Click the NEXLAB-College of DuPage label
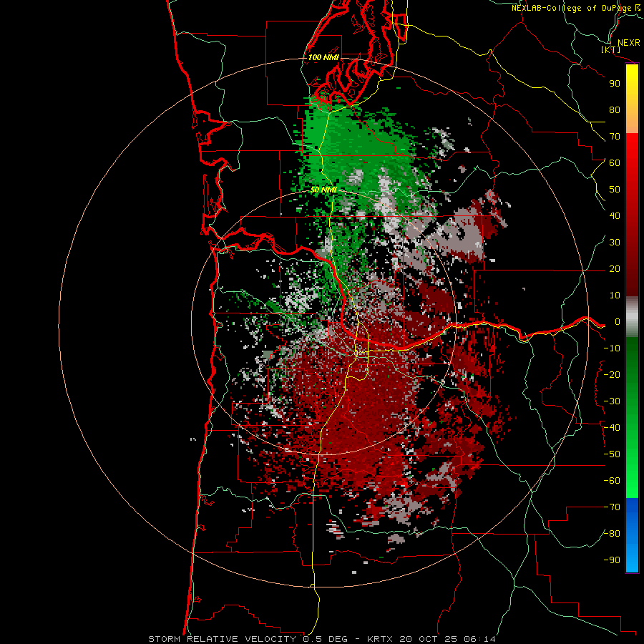This screenshot has width=644, height=644. pos(572,8)
